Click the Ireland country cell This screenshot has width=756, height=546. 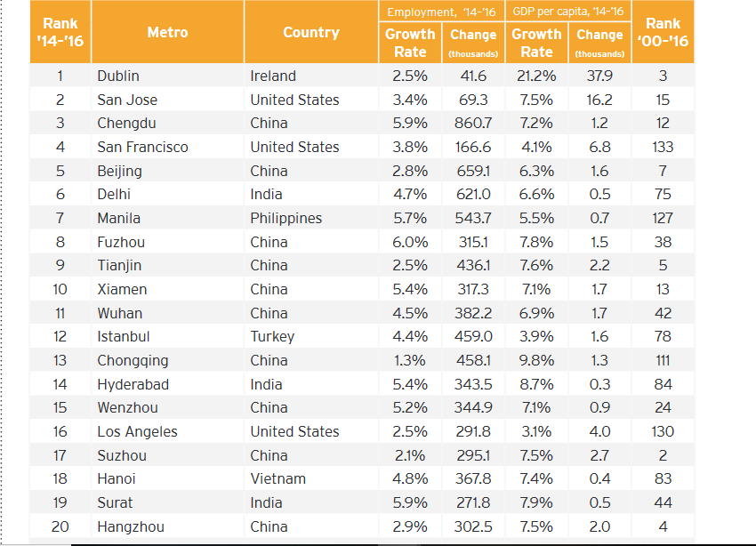tap(273, 76)
